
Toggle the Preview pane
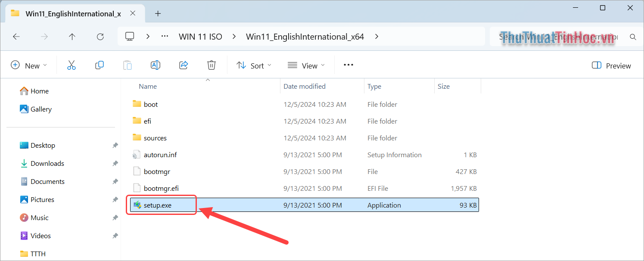(x=611, y=65)
